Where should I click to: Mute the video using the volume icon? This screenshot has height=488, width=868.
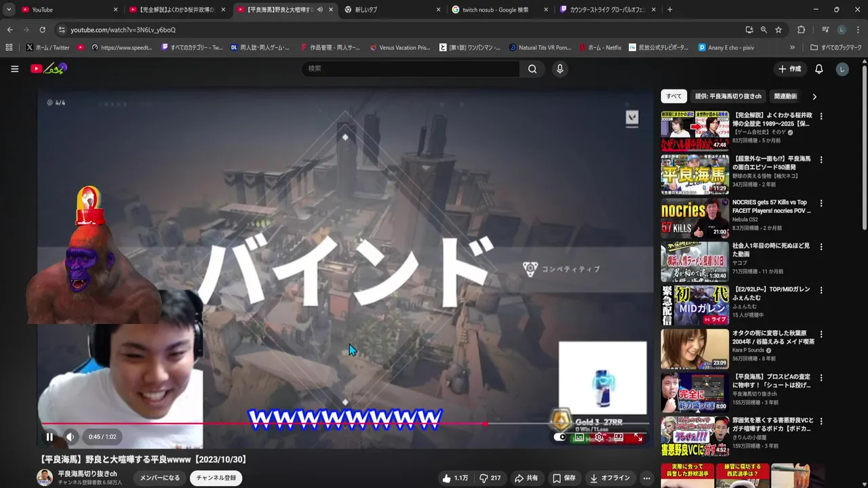70,437
